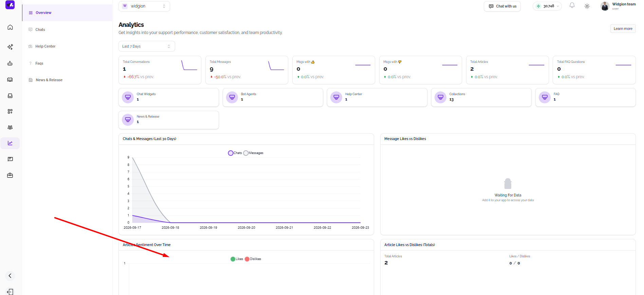Click the Learn more button
This screenshot has width=644, height=295.
(623, 29)
